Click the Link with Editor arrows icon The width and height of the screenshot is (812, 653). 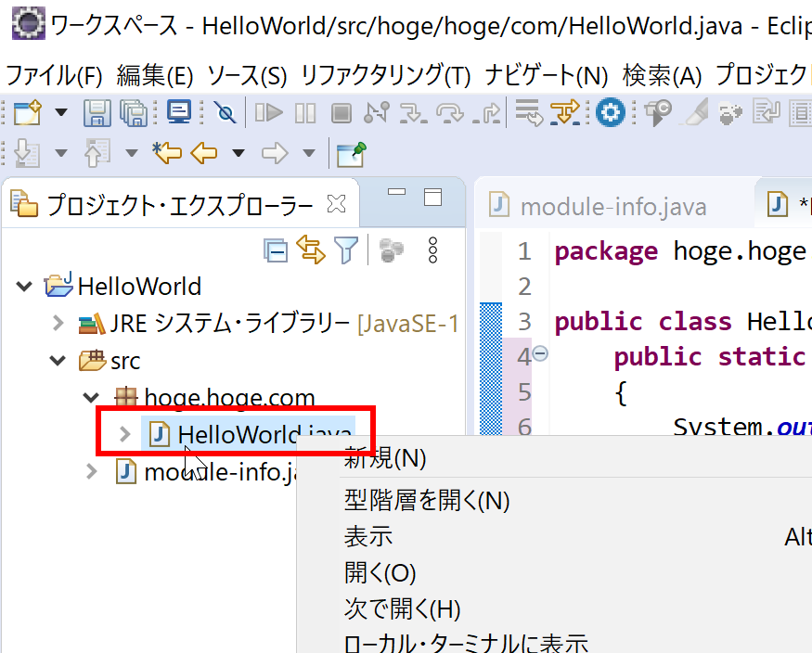pyautogui.click(x=311, y=250)
